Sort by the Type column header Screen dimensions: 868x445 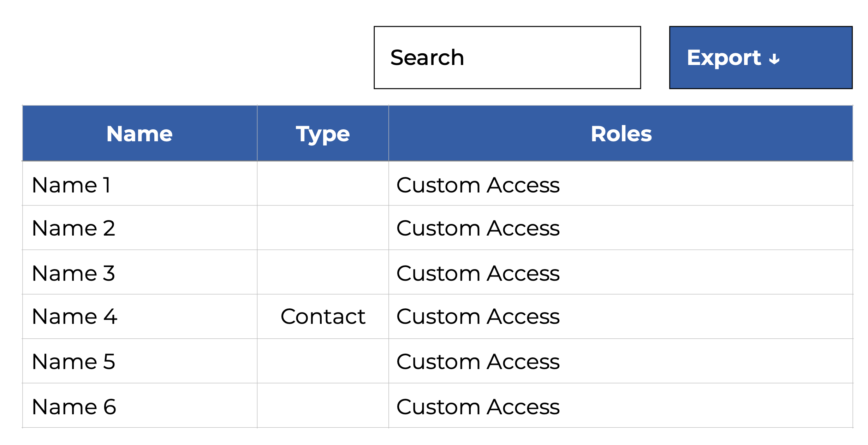pyautogui.click(x=323, y=134)
